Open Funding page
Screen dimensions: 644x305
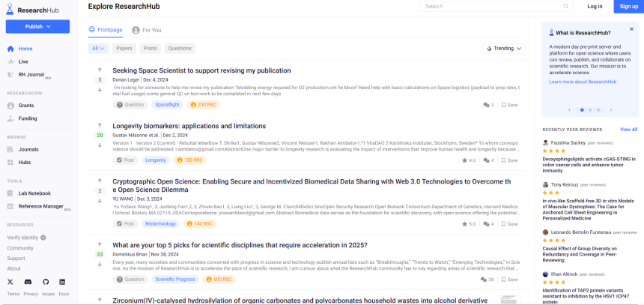click(28, 118)
